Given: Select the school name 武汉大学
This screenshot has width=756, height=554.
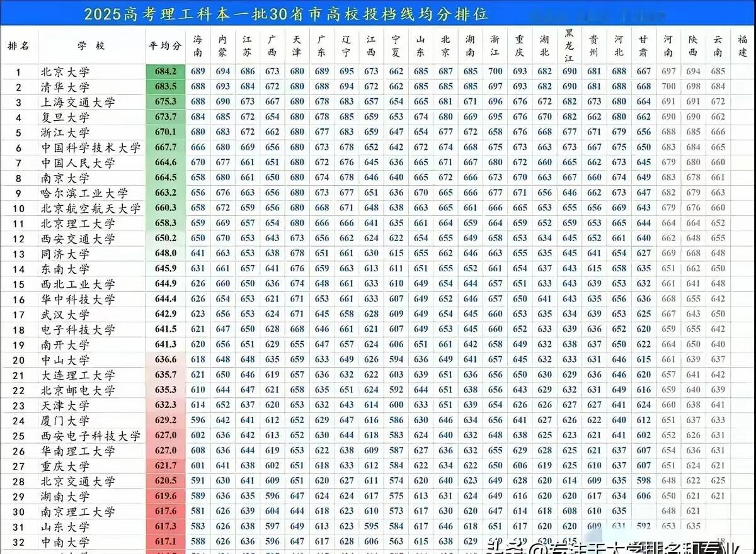Looking at the screenshot, I should [x=65, y=314].
